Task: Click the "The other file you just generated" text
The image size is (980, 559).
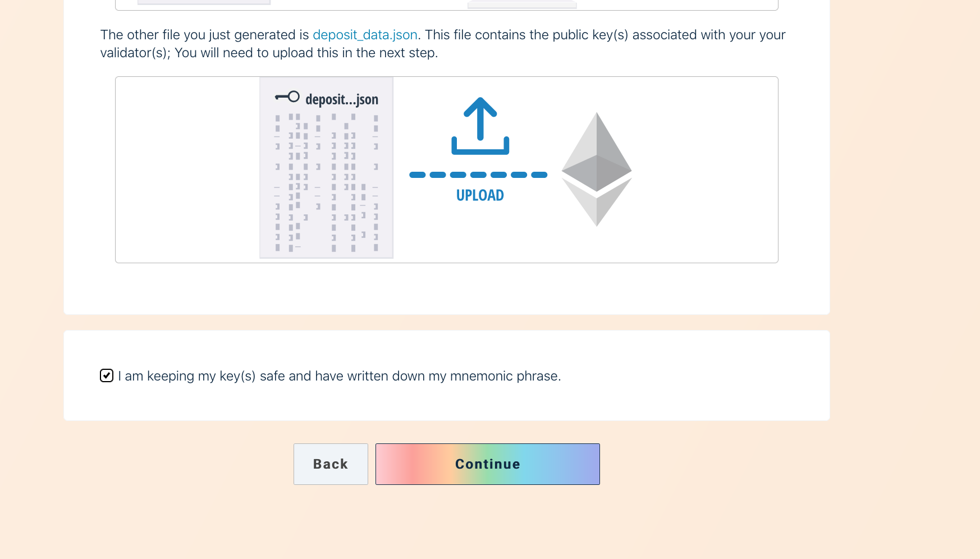Action: (x=204, y=35)
